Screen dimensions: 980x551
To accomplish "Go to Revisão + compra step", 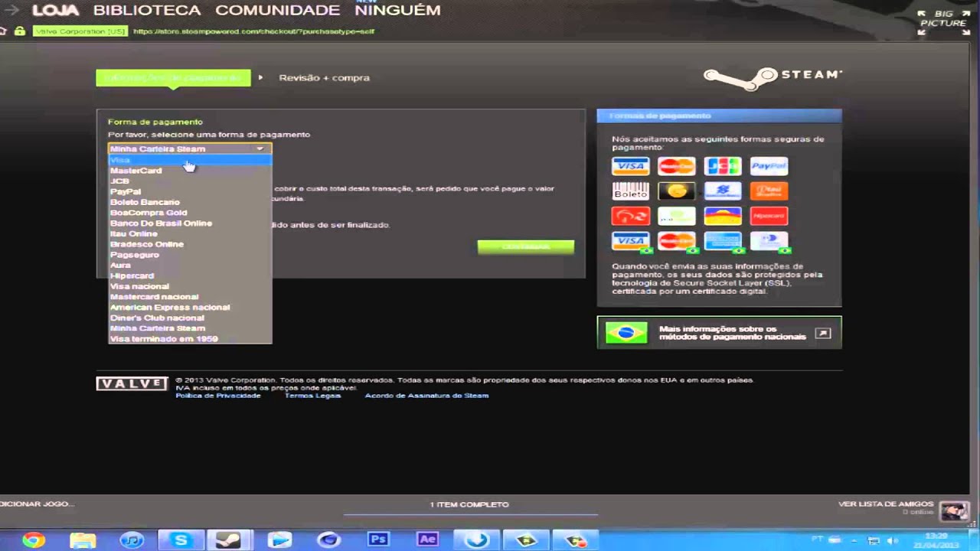I will 324,77.
